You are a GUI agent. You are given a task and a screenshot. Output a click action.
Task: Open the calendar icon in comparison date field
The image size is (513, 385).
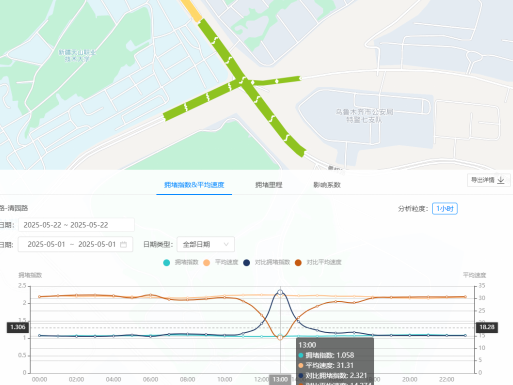click(123, 244)
